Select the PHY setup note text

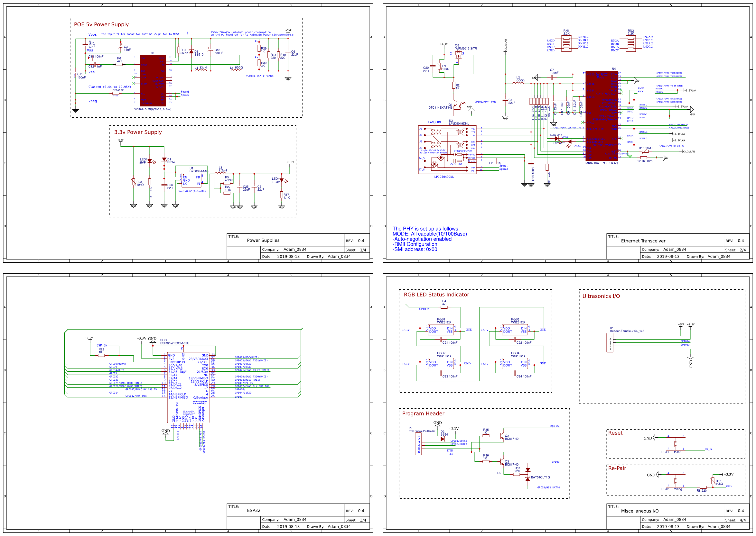tap(429, 239)
